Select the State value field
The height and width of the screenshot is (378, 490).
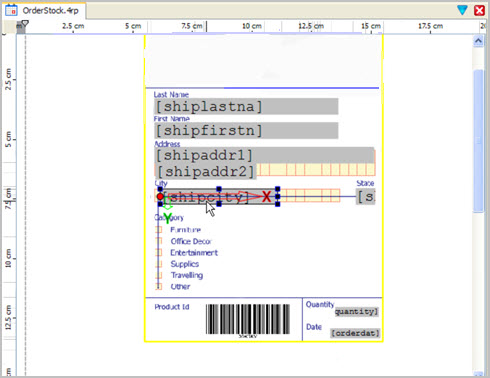coord(366,197)
